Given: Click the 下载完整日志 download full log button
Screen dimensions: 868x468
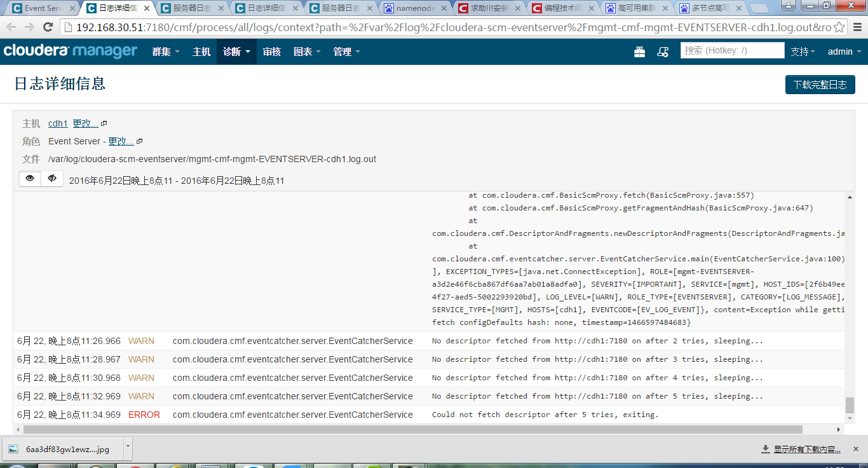Looking at the screenshot, I should [x=820, y=84].
